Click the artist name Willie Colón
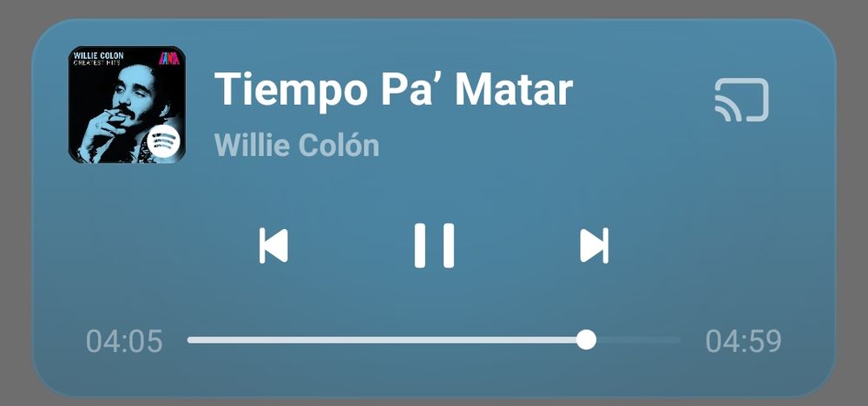Image resolution: width=868 pixels, height=406 pixels. [x=297, y=145]
